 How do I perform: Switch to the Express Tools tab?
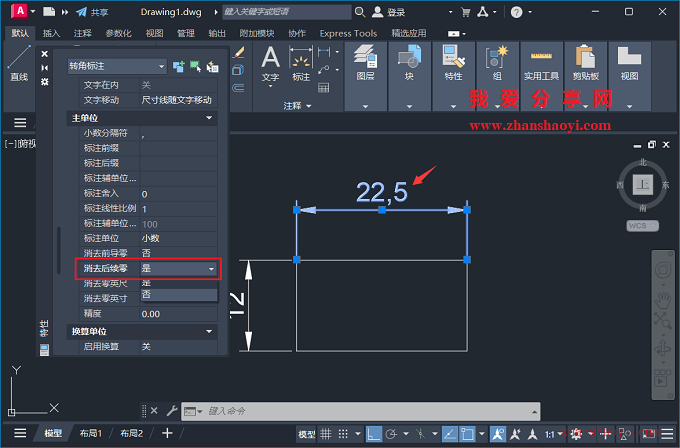click(348, 33)
